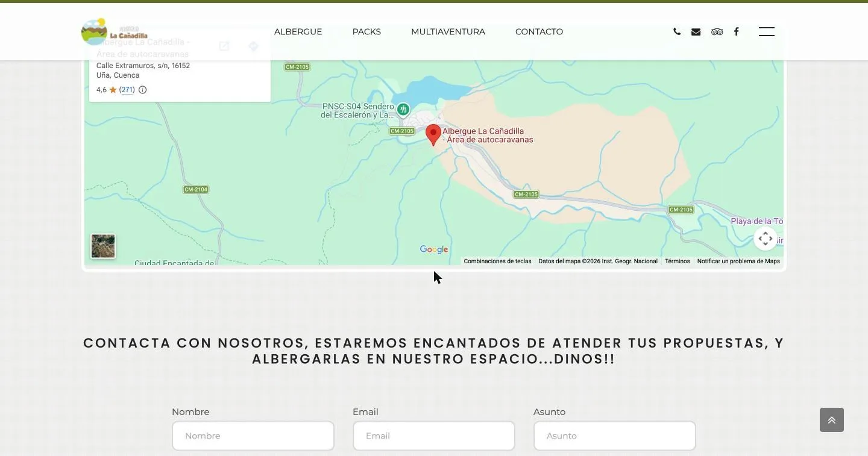
Task: Open the ALBERGUE menu item
Action: point(298,32)
